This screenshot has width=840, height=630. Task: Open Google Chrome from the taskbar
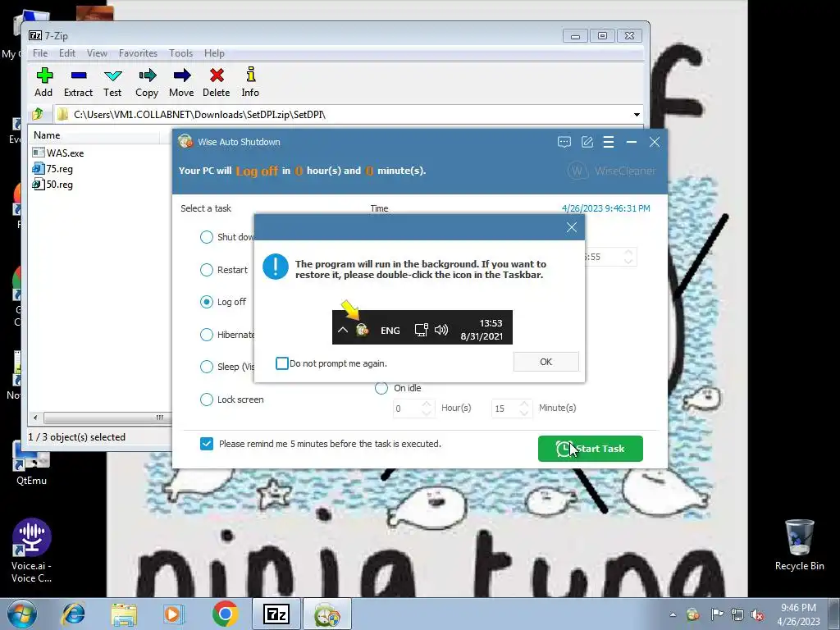pyautogui.click(x=225, y=614)
